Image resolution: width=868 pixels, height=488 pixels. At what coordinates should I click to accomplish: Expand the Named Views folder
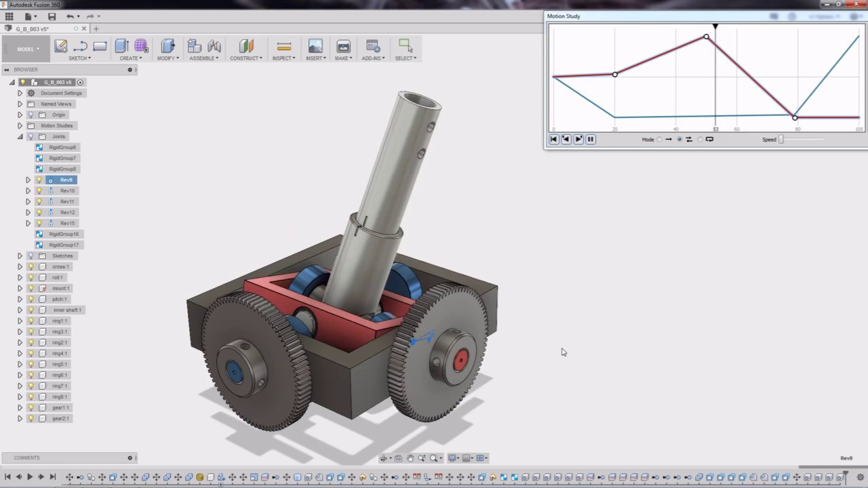coord(20,104)
